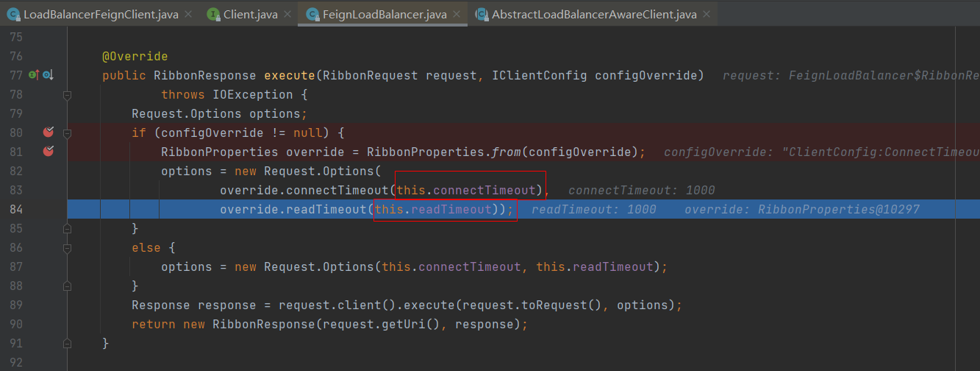The height and width of the screenshot is (371, 980).
Task: Click this.readTimeout on line 84
Action: (x=432, y=209)
